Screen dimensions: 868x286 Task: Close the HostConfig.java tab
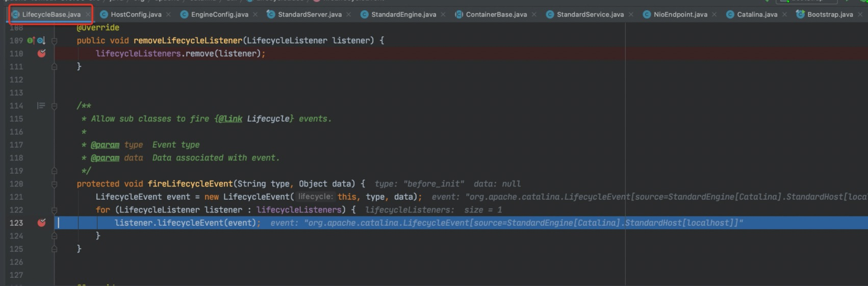click(168, 14)
